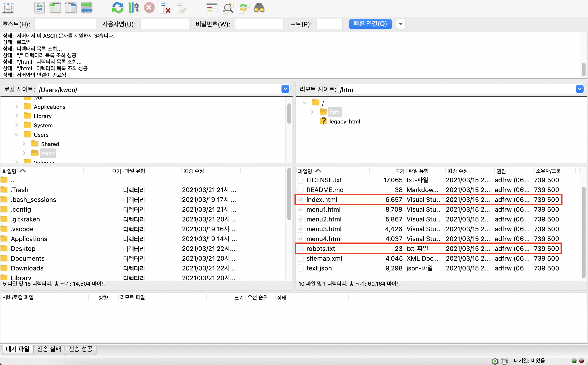
Task: Switch to the 전송 실패 tab
Action: (49, 349)
